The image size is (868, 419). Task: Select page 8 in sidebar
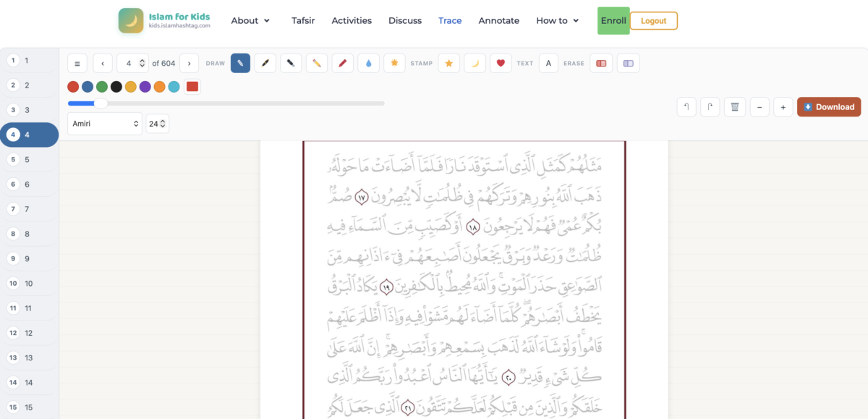click(29, 234)
